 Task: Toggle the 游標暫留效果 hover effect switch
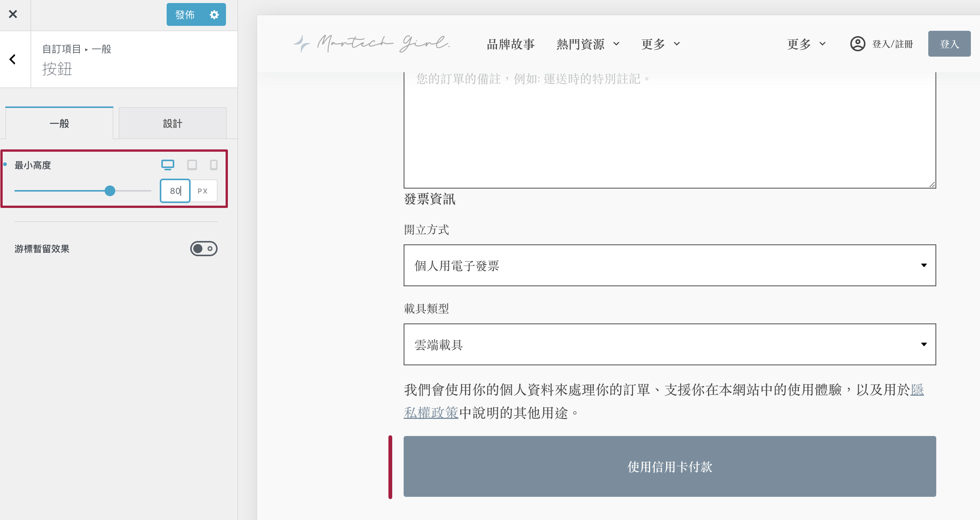(x=204, y=249)
